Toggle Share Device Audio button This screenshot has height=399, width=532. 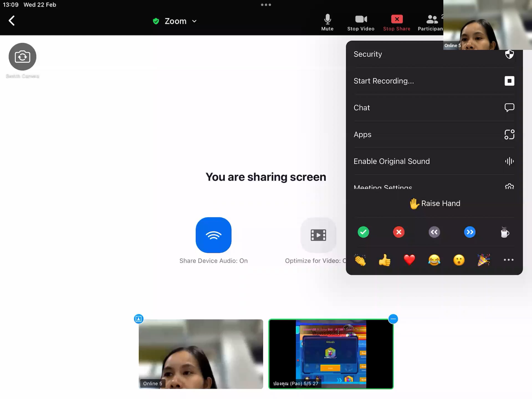pyautogui.click(x=213, y=235)
